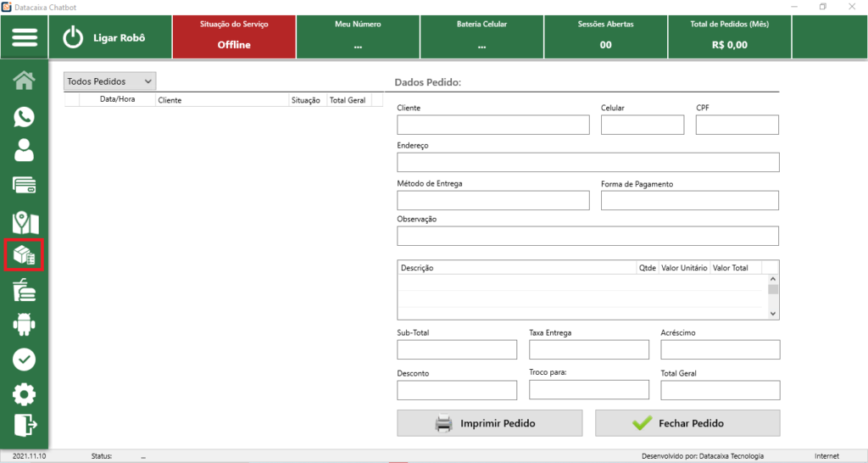Screen dimensions: 868x463
Task: Open the hamburger menu
Action: [25, 37]
